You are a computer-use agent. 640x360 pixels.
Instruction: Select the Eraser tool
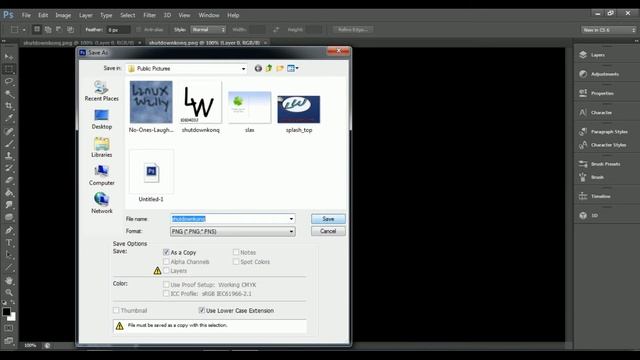9,180
